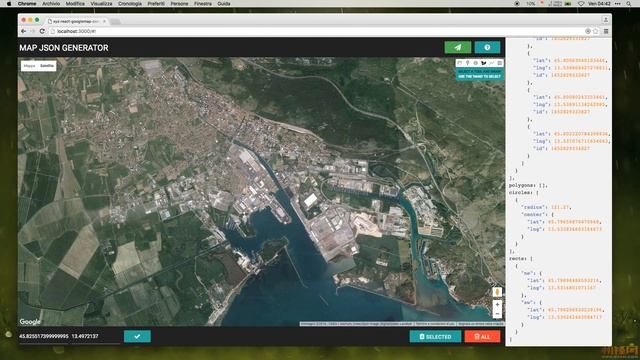Open the Finestra menu

tap(203, 3)
